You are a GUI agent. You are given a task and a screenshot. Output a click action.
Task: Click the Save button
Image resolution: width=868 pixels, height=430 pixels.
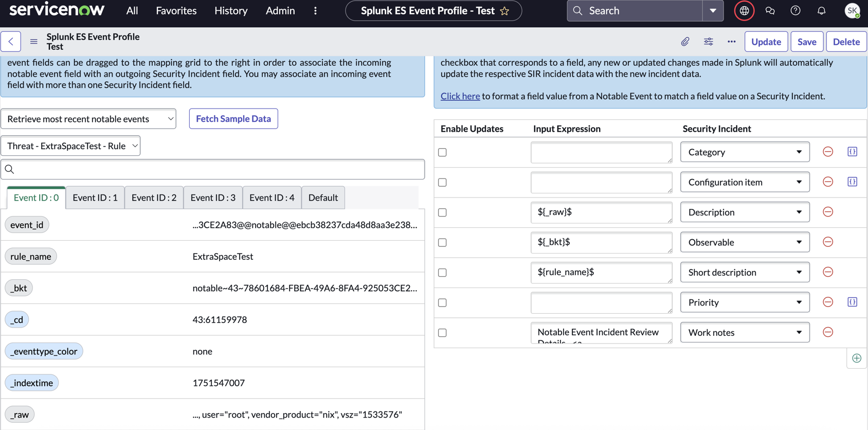pyautogui.click(x=807, y=42)
